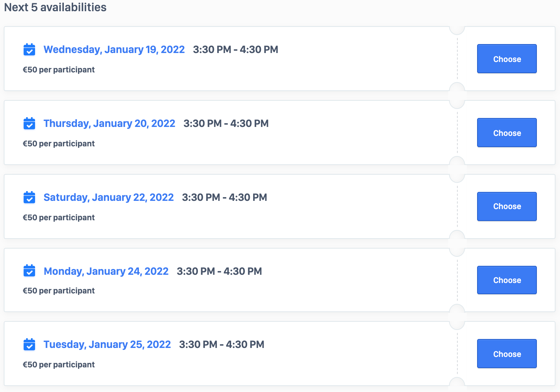Click calendar icon beside Monday, January 24
Screen dimensions: 560x392
point(29,271)
